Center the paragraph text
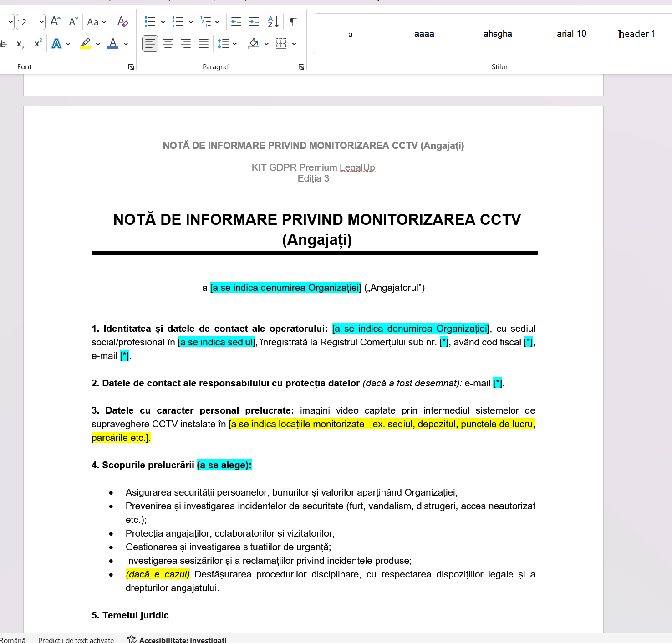This screenshot has height=643, width=672. [x=168, y=44]
